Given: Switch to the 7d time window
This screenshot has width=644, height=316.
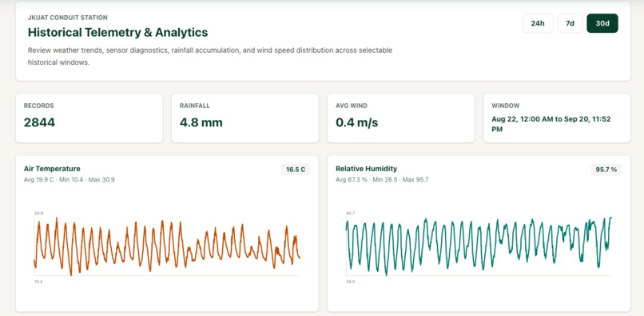Looking at the screenshot, I should [x=570, y=23].
